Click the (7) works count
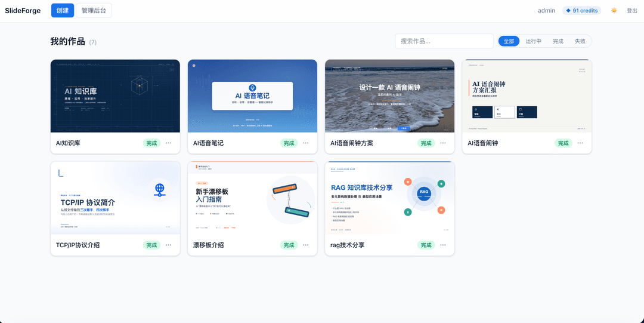The height and width of the screenshot is (323, 644). (x=93, y=42)
